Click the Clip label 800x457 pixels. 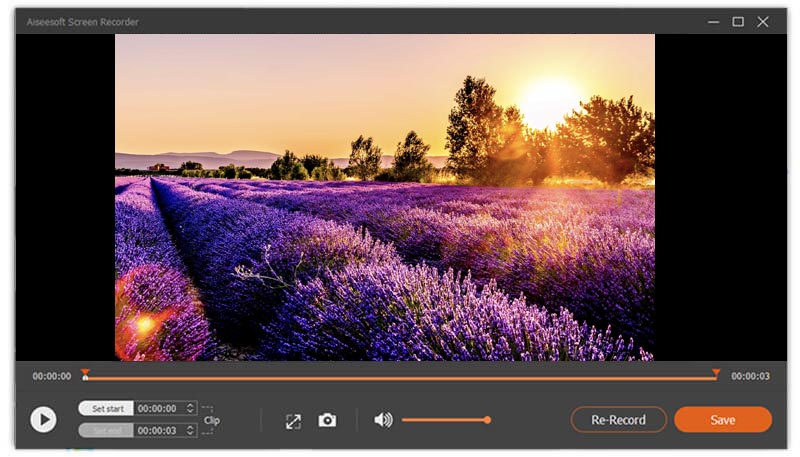[x=212, y=421]
